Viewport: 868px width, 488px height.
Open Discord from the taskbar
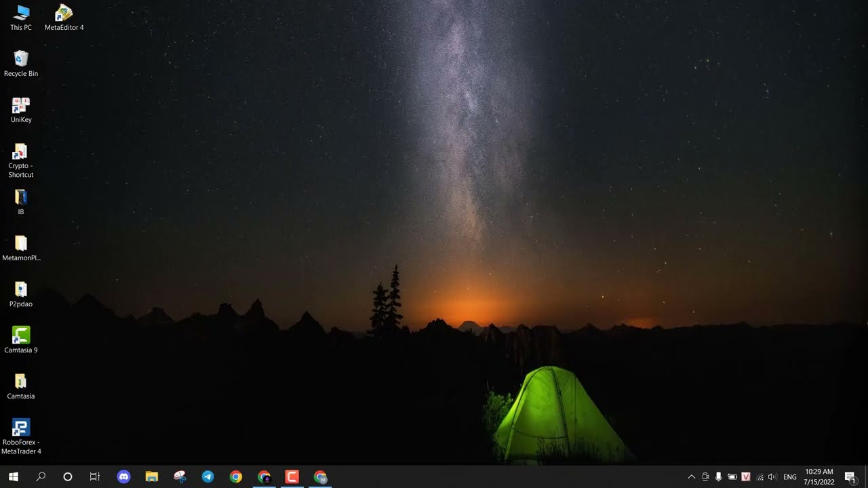point(123,476)
